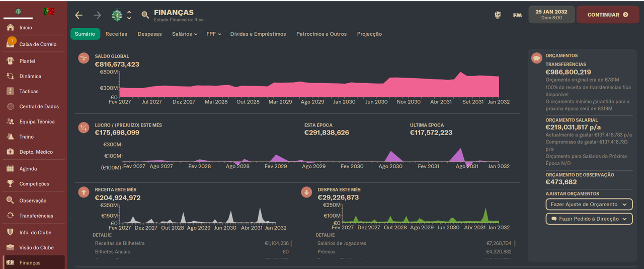Click the €816,673,423 global balance value
The image size is (644, 269).
point(117,64)
